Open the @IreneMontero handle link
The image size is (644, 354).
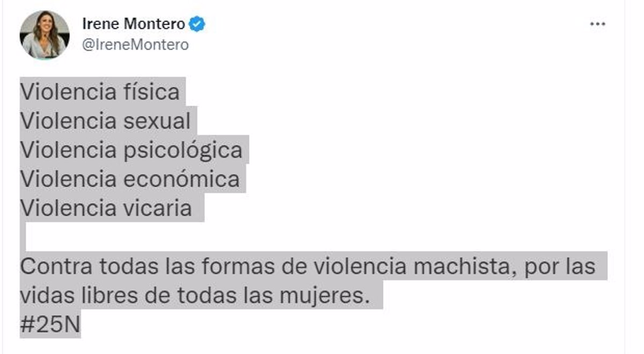coord(135,45)
